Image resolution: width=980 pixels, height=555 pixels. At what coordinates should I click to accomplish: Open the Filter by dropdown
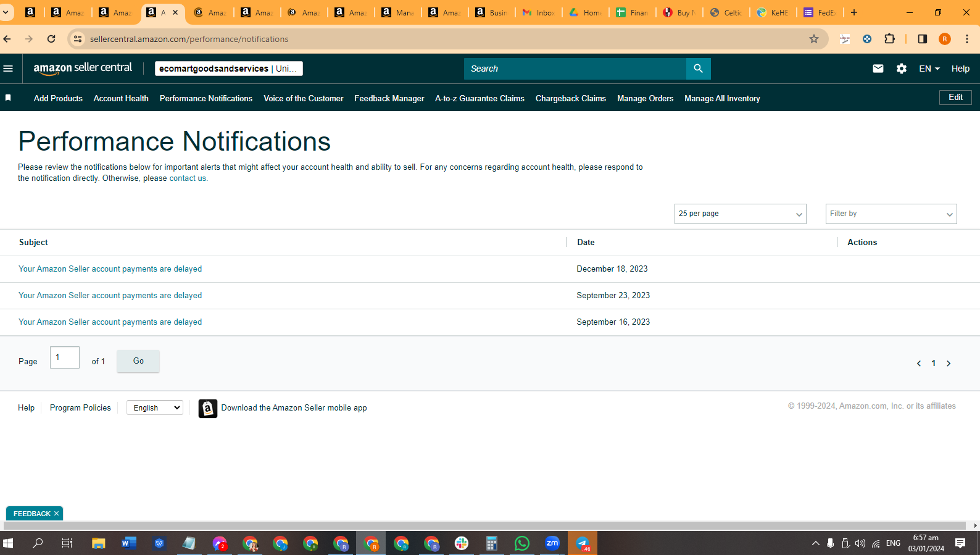coord(891,214)
